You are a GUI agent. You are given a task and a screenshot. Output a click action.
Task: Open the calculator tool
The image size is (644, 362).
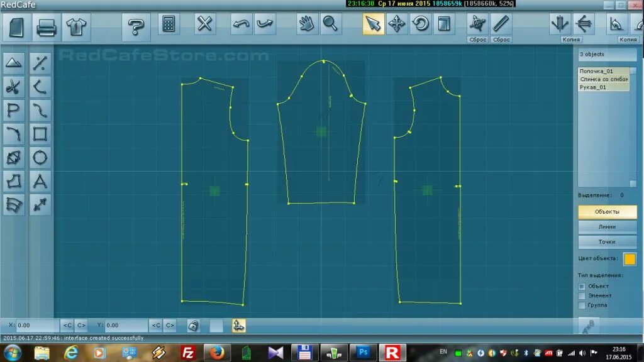pyautogui.click(x=169, y=24)
